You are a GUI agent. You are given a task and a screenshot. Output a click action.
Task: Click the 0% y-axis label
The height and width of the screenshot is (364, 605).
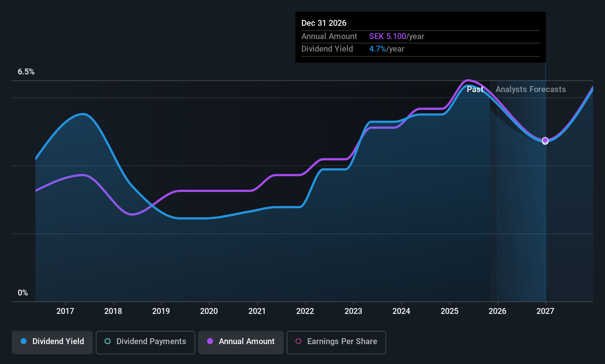[x=23, y=293]
